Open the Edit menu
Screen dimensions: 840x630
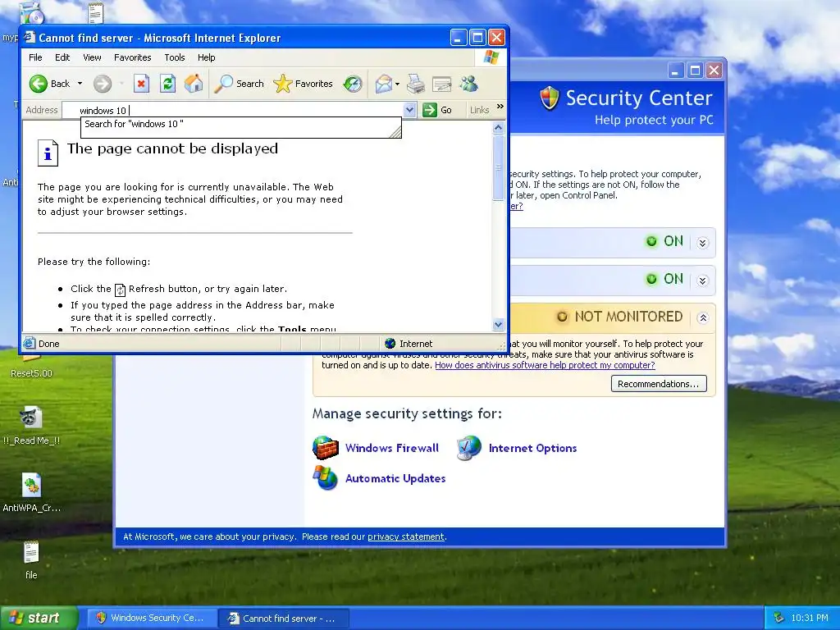[62, 57]
